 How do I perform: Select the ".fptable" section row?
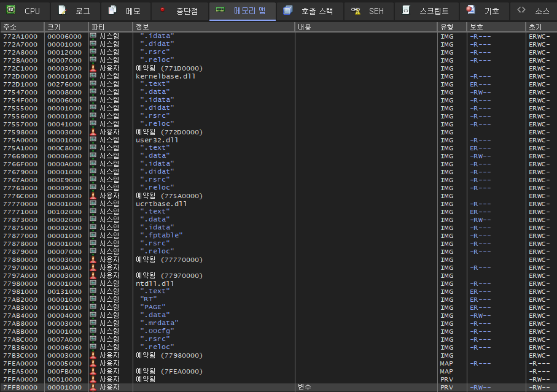(x=279, y=236)
